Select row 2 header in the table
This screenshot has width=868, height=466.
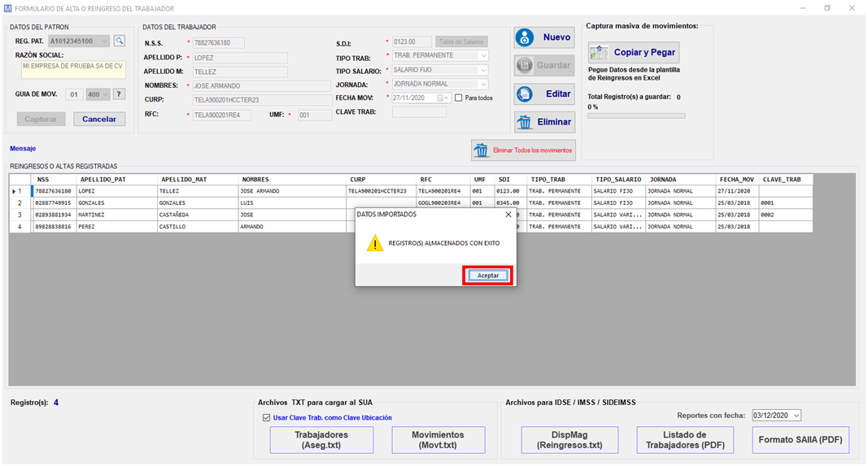pyautogui.click(x=20, y=203)
